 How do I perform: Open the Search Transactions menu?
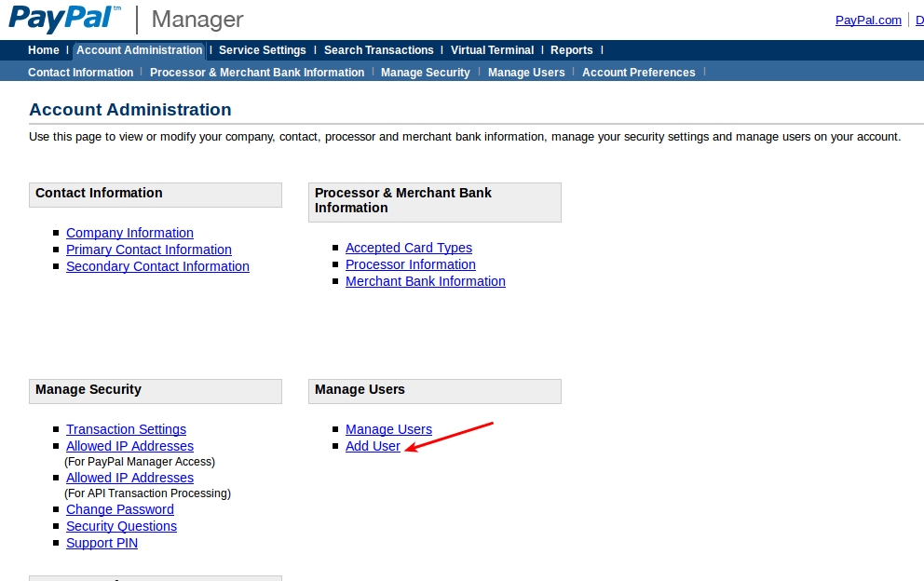[x=378, y=50]
